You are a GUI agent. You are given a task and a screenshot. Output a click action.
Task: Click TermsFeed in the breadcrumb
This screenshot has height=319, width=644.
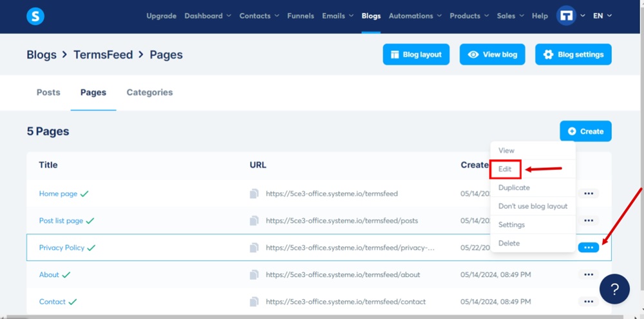coord(103,55)
